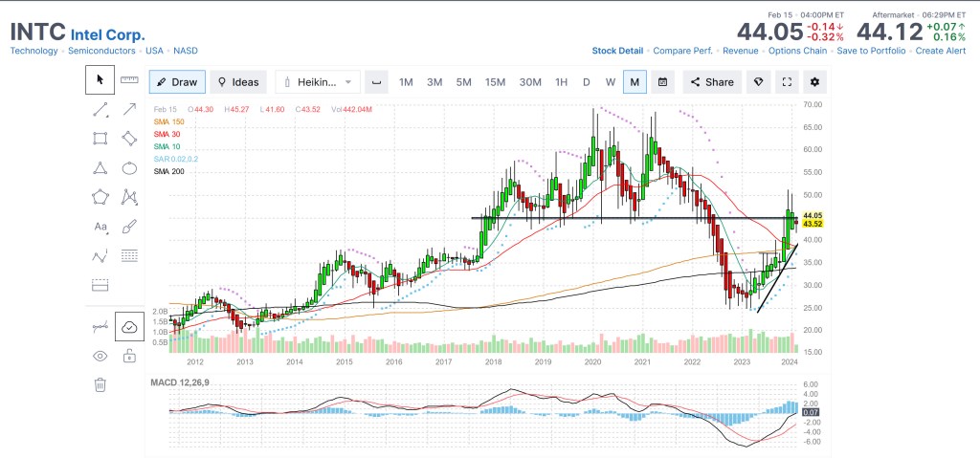The image size is (980, 458).
Task: Enter fullscreen chart mode
Action: point(786,82)
